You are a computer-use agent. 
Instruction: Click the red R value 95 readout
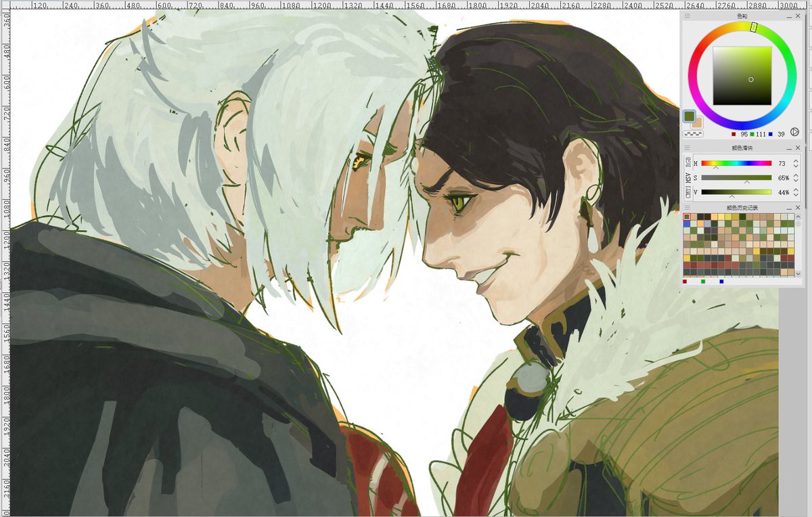(744, 134)
